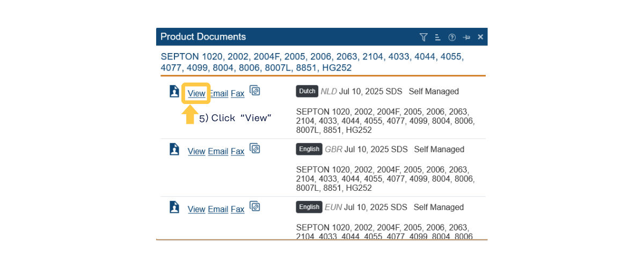Select Fax link for English GBR document
Image resolution: width=644 pixels, height=268 pixels.
click(238, 151)
